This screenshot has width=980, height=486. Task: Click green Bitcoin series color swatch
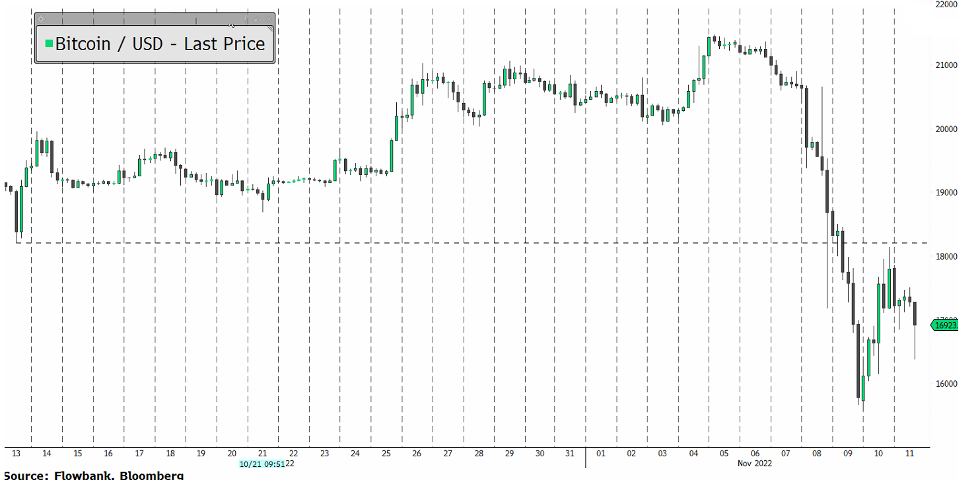tap(49, 44)
